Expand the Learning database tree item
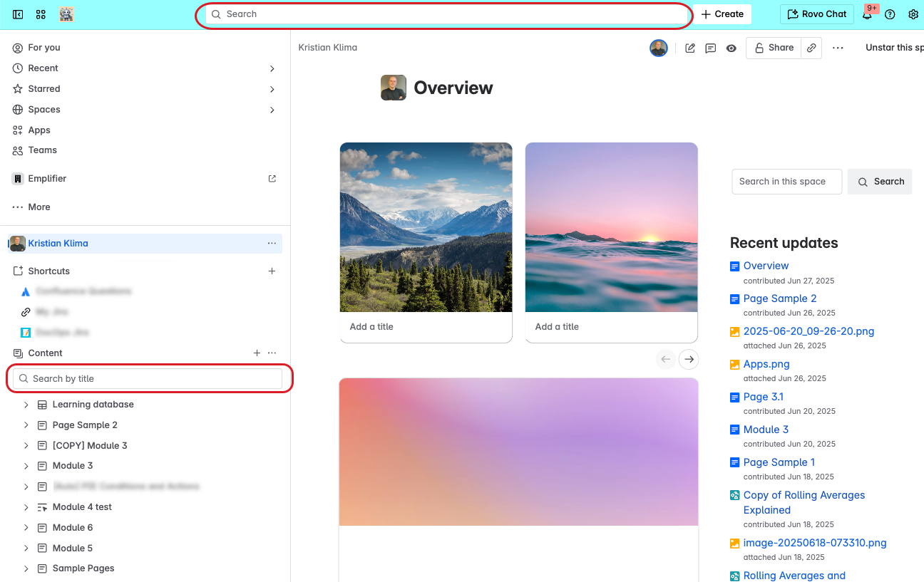 (x=26, y=404)
